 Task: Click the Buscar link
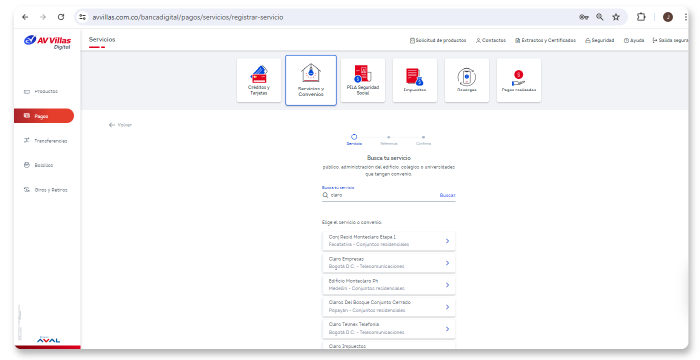pyautogui.click(x=447, y=195)
